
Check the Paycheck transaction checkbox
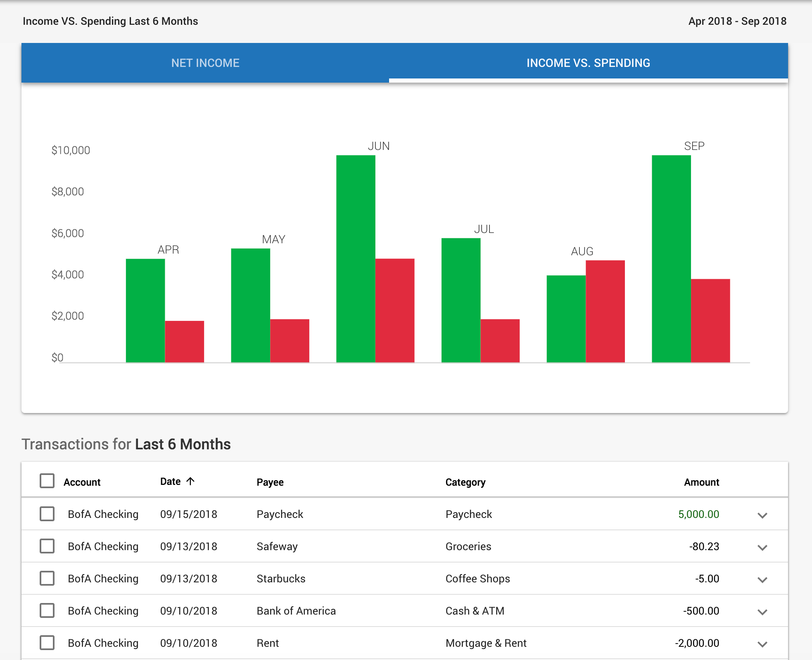click(47, 514)
